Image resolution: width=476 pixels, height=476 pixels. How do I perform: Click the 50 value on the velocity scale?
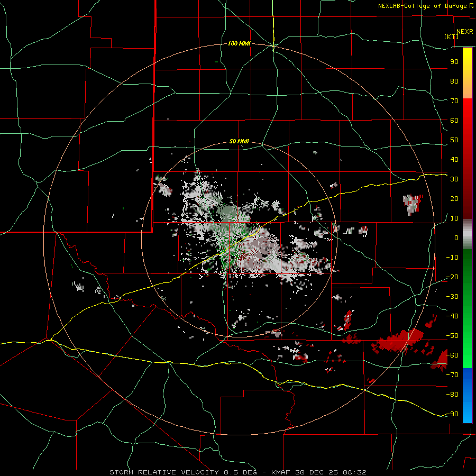point(454,140)
